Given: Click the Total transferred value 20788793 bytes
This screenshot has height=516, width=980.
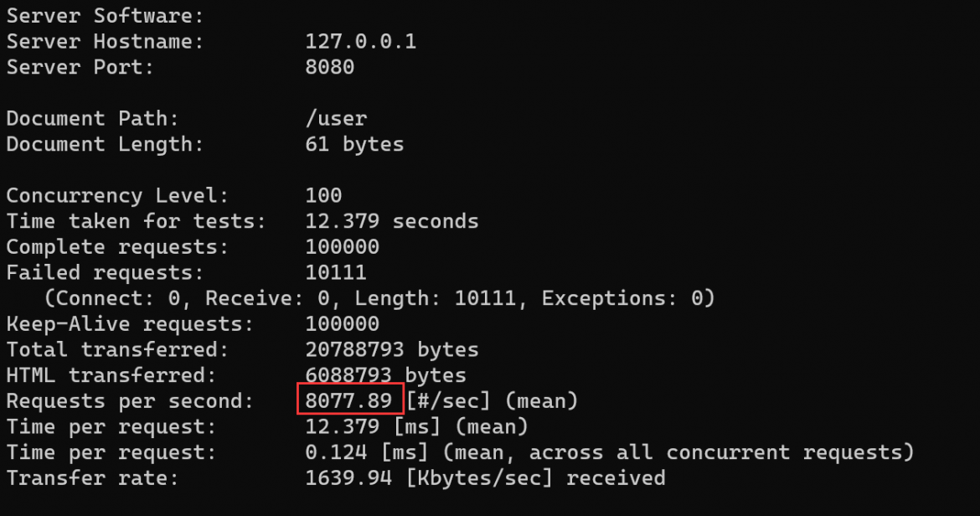Looking at the screenshot, I should [392, 349].
